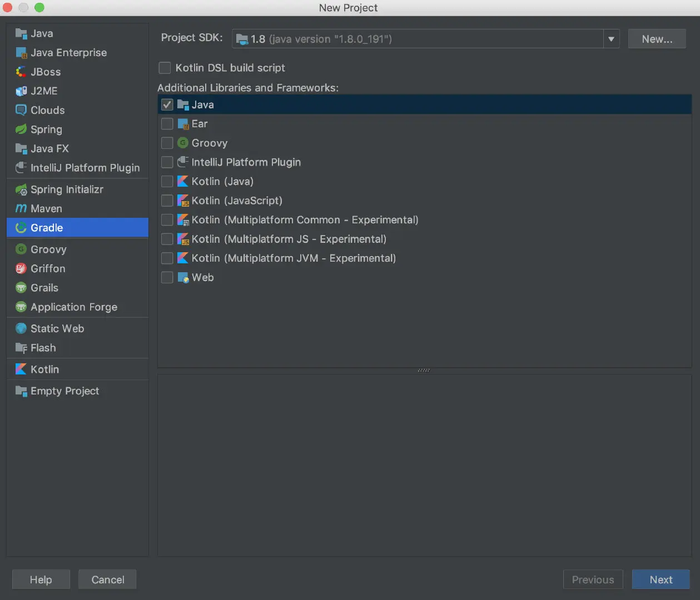Screen dimensions: 700x600
Task: Enable Kotlin Multiplatform JS checkbox
Action: coord(167,239)
